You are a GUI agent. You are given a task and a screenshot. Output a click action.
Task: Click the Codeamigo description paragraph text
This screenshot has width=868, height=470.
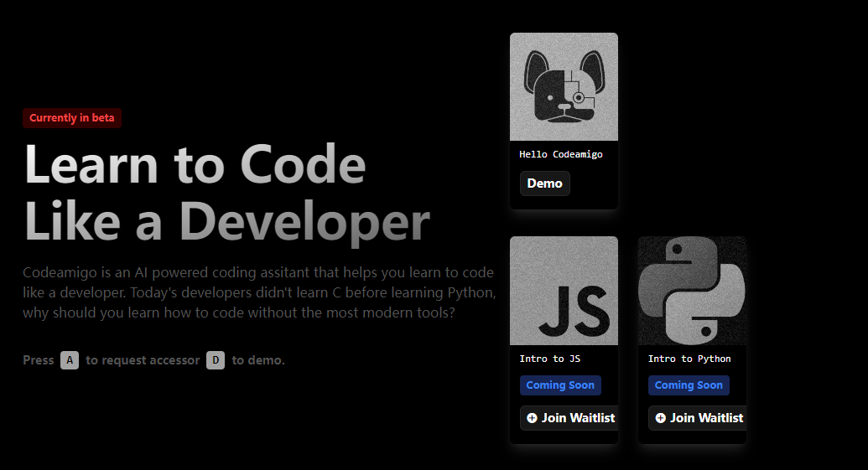[258, 293]
